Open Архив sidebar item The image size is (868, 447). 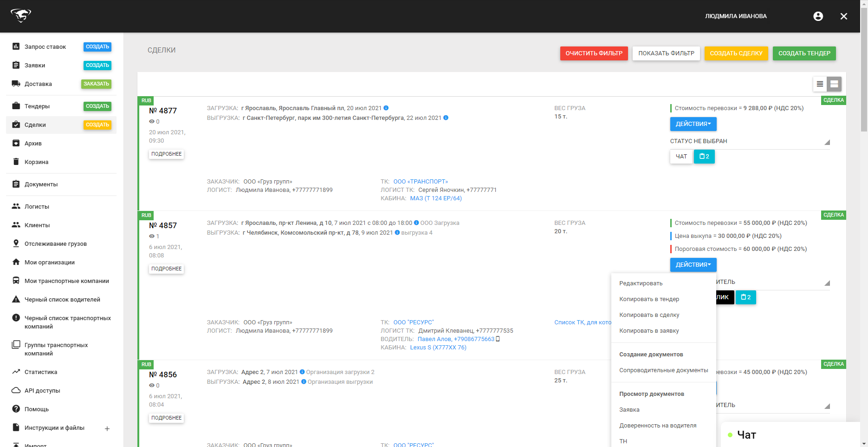click(33, 143)
